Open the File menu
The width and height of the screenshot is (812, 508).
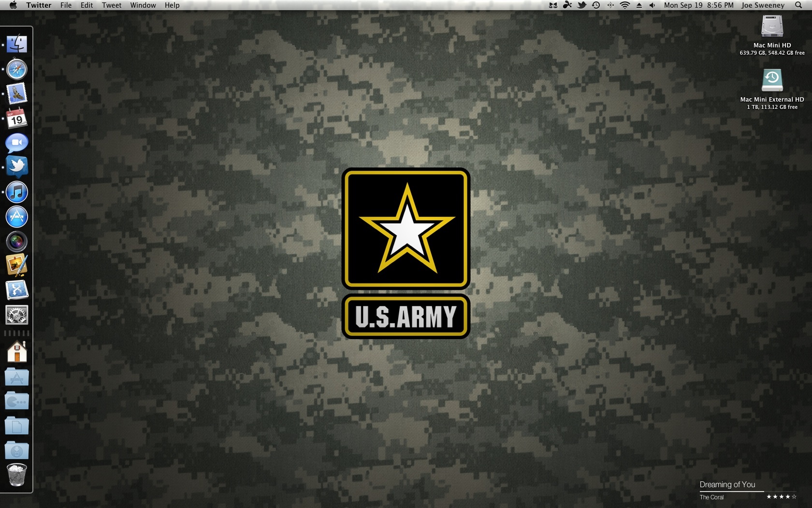point(66,5)
